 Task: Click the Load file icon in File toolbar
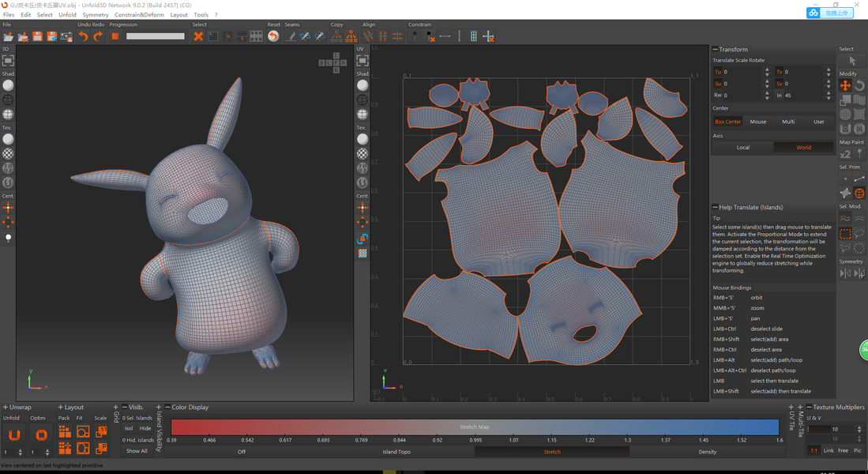9,36
